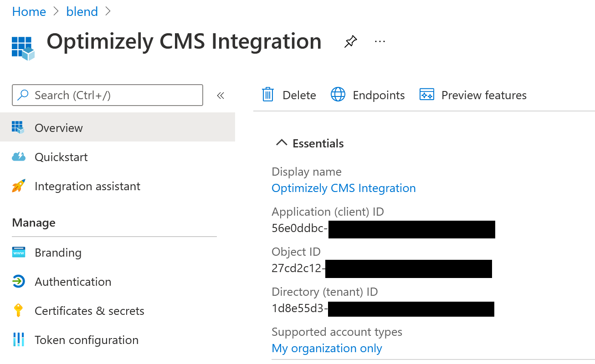Click the Object ID label

tap(296, 252)
